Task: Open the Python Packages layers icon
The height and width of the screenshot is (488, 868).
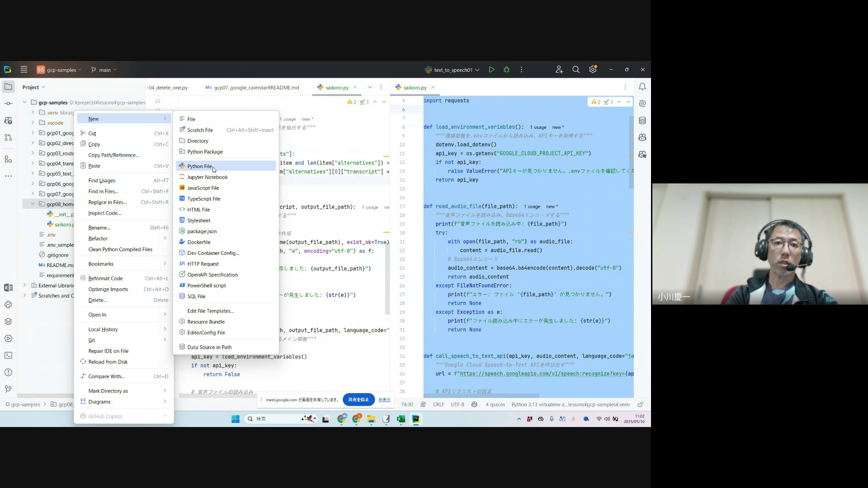Action: [8, 322]
